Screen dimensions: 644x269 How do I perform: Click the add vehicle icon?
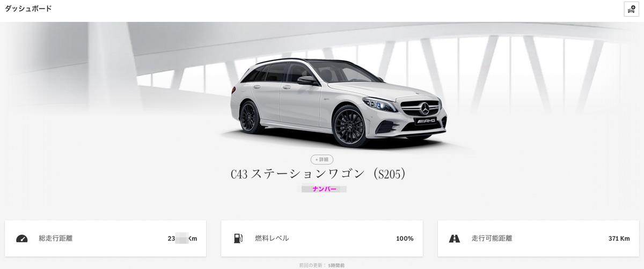(631, 9)
